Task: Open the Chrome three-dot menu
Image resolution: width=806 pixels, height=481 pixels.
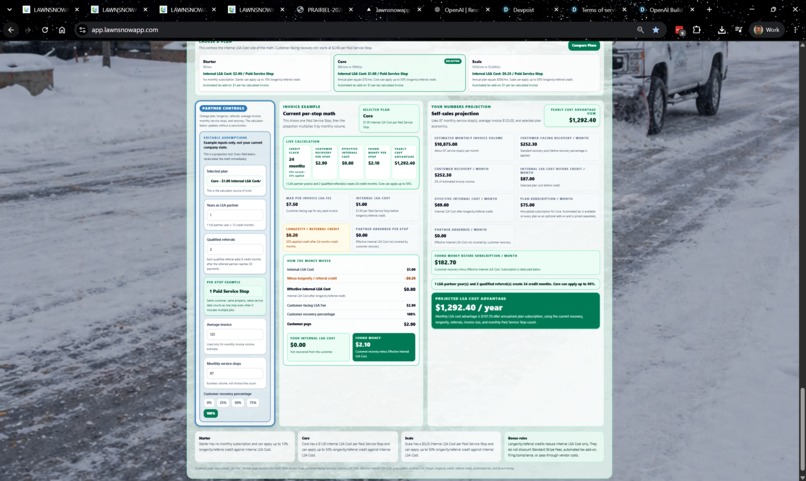Action: [796, 30]
